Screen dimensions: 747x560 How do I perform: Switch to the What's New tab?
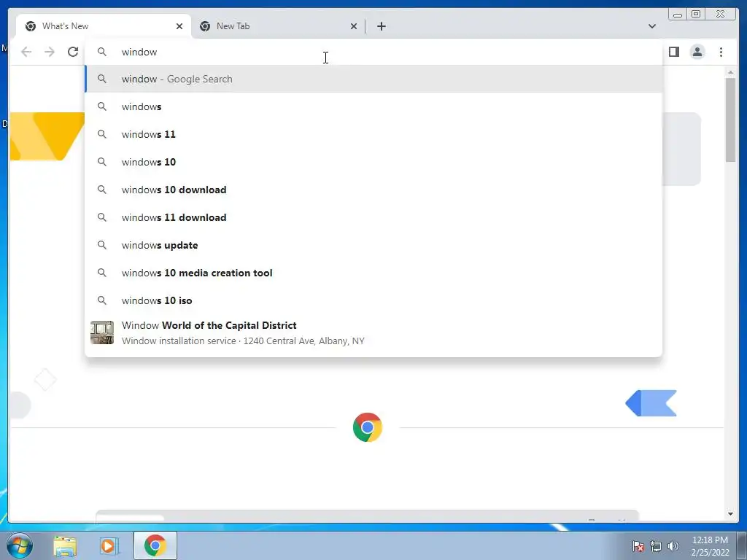point(103,26)
